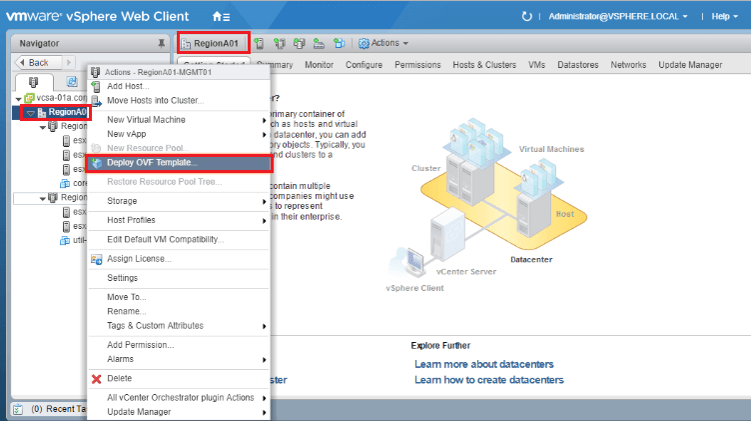
Task: Open the Hosts & Clusters tab
Action: [x=484, y=65]
